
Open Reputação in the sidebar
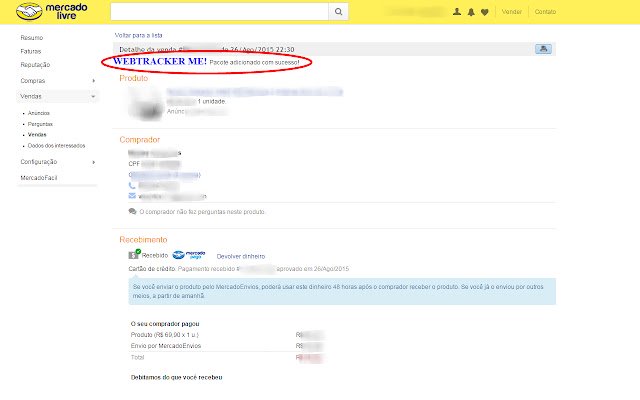pyautogui.click(x=35, y=65)
